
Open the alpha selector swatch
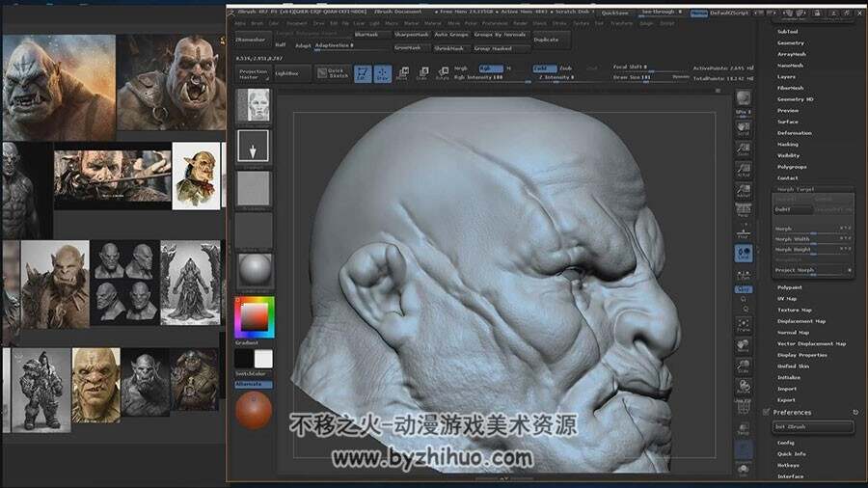point(253,188)
